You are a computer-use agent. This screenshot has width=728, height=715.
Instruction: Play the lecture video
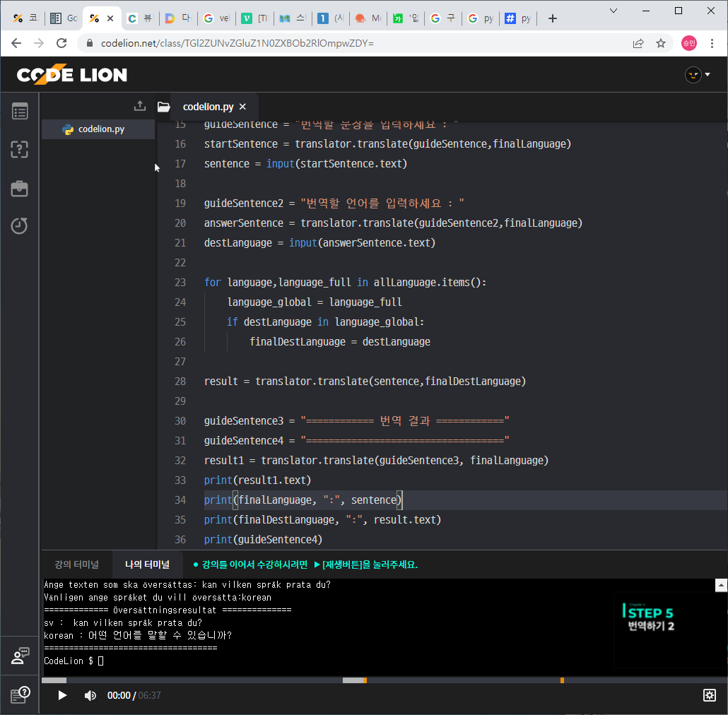(62, 695)
